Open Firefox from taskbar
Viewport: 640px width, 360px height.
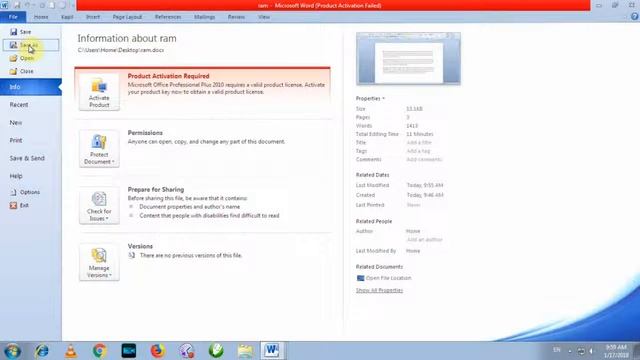158,351
